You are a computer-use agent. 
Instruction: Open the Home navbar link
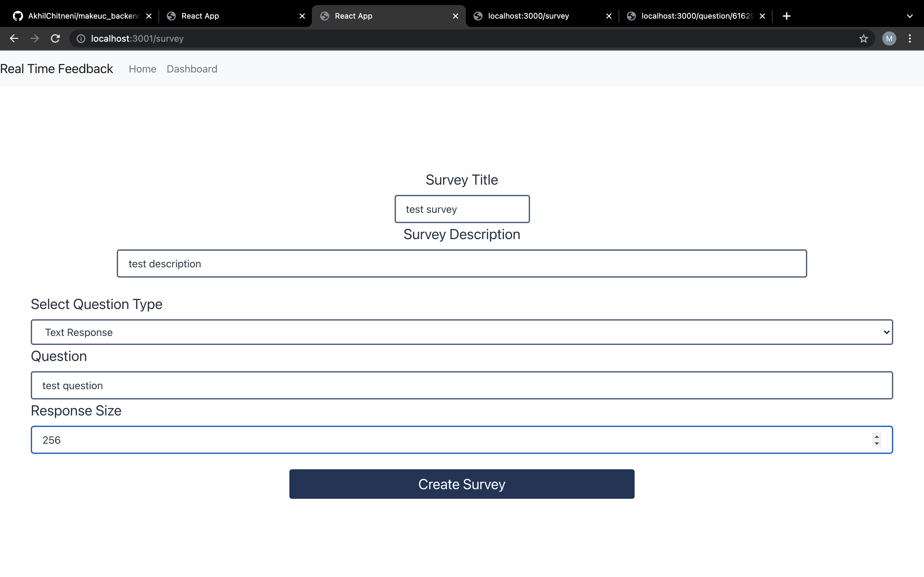point(142,69)
